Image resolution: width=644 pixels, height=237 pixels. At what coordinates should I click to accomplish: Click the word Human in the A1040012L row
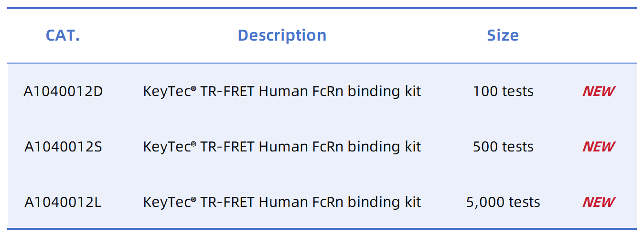(x=281, y=202)
